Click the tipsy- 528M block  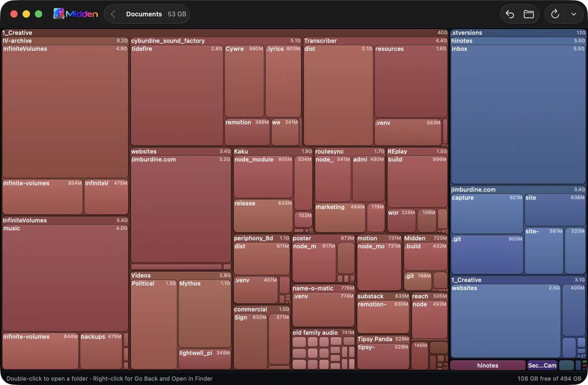pyautogui.click(x=383, y=356)
